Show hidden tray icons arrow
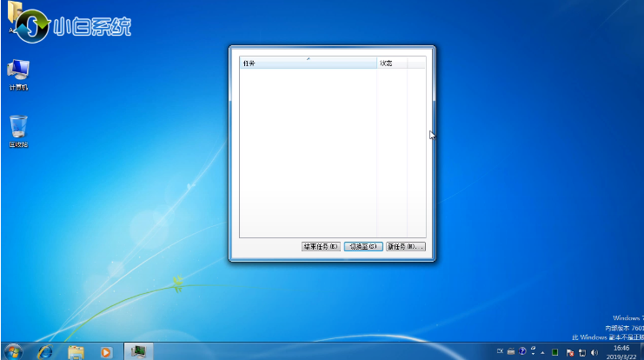The width and height of the screenshot is (644, 360). pyautogui.click(x=541, y=352)
